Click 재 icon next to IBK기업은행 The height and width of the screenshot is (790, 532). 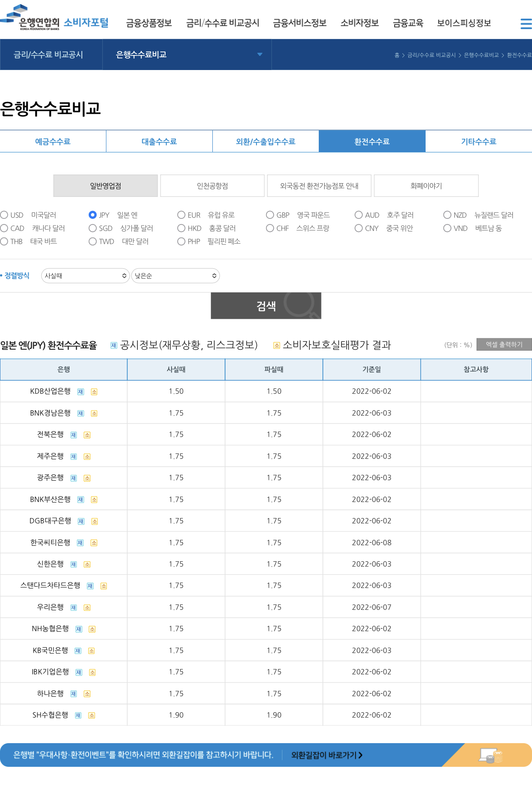pos(79,673)
